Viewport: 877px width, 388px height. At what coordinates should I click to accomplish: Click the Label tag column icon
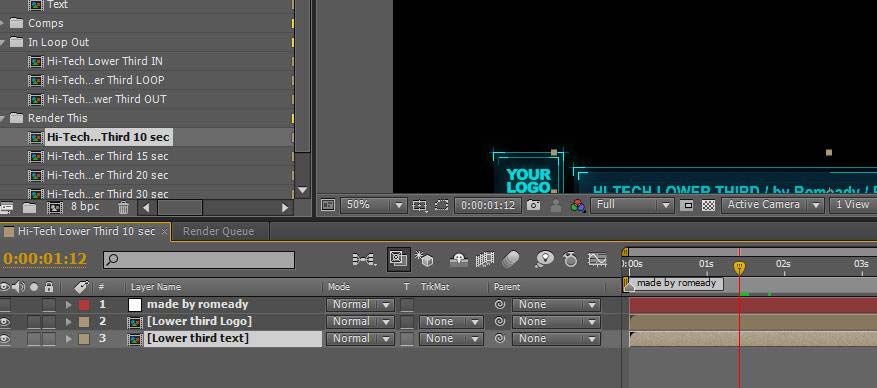(82, 287)
